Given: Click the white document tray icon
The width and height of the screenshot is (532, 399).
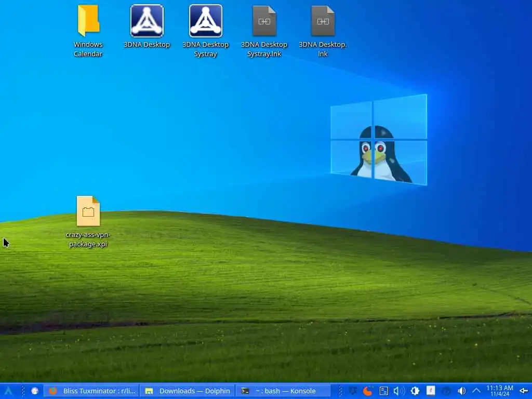Looking at the screenshot, I should [431, 391].
